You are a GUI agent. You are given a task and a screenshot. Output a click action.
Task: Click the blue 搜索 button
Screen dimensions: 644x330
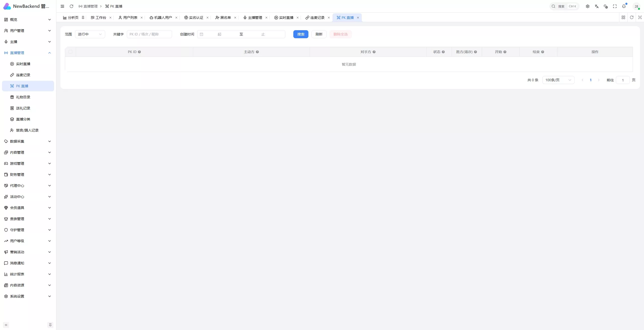click(301, 34)
